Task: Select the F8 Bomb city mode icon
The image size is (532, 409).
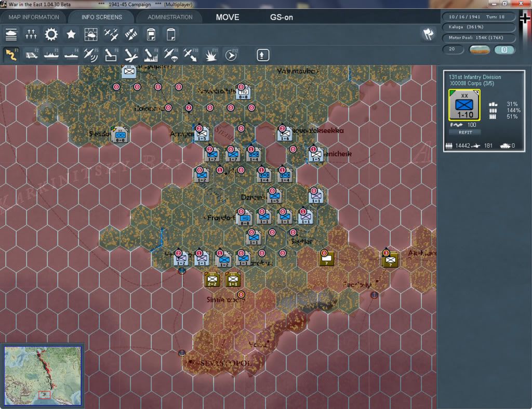Action: (x=151, y=55)
